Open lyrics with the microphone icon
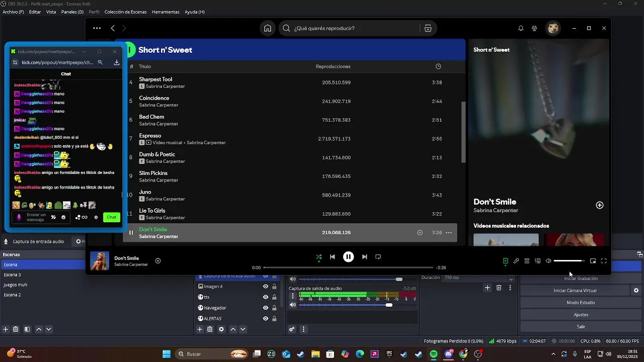The height and width of the screenshot is (362, 644). (516, 261)
